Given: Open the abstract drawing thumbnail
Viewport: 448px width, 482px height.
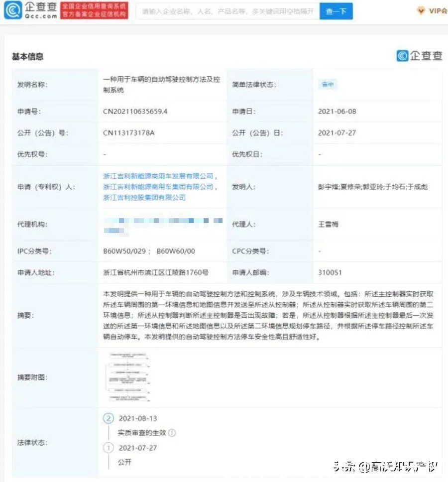Looking at the screenshot, I should 128,377.
